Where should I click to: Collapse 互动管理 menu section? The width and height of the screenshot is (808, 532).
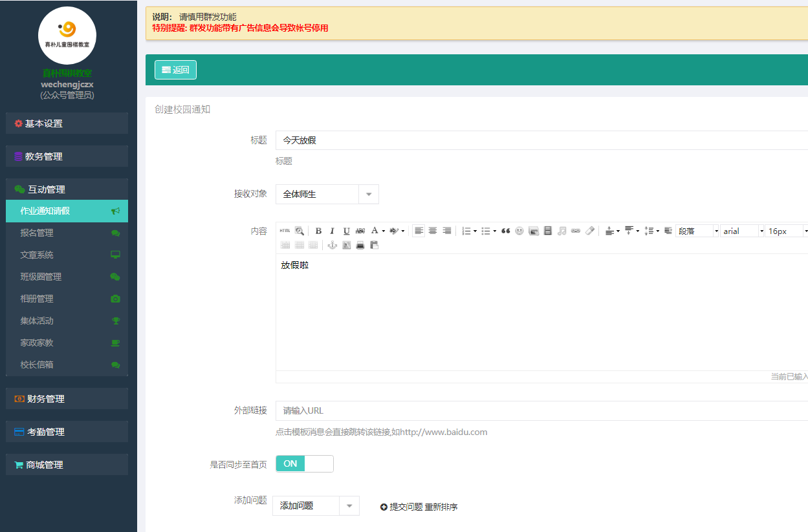[x=67, y=189]
